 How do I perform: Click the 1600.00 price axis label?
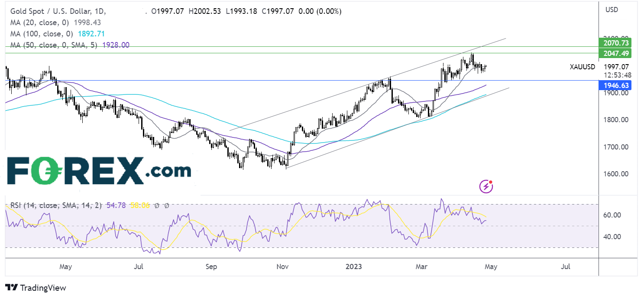point(615,174)
